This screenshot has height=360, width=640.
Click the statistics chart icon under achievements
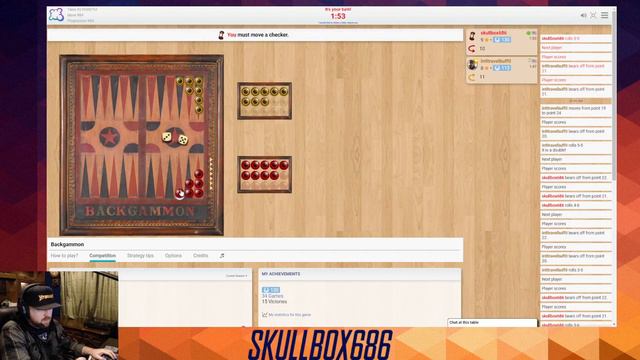(x=264, y=315)
